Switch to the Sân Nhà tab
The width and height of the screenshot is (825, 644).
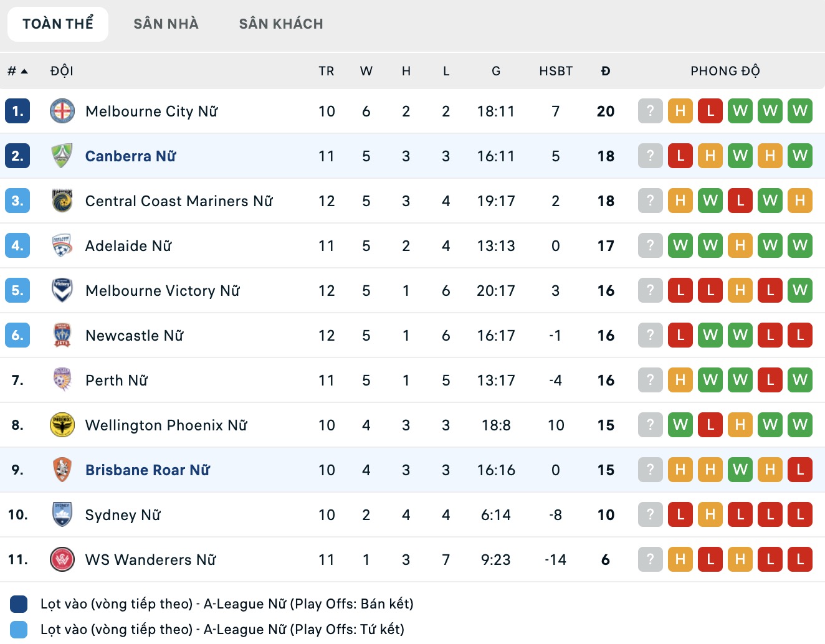(x=166, y=24)
